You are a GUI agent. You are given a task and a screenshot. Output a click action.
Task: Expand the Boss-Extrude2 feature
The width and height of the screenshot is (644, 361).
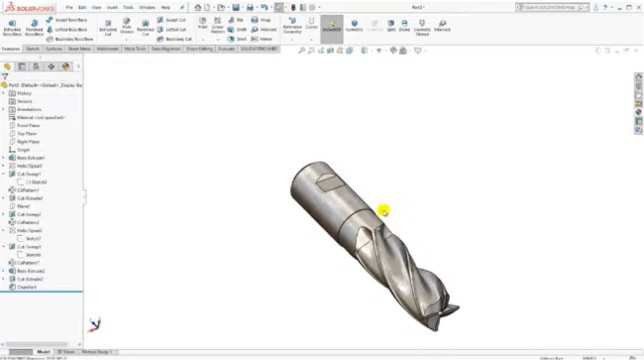point(4,271)
